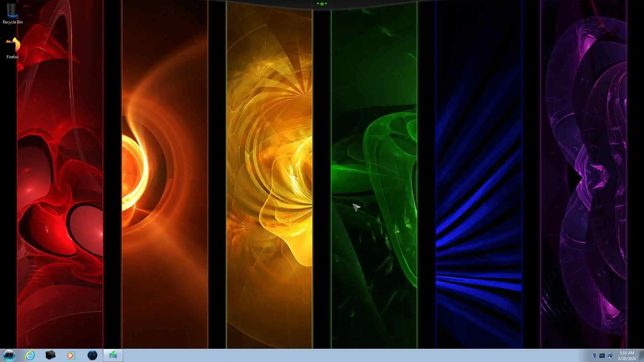Click the monitor icon in system tray

tap(602, 356)
